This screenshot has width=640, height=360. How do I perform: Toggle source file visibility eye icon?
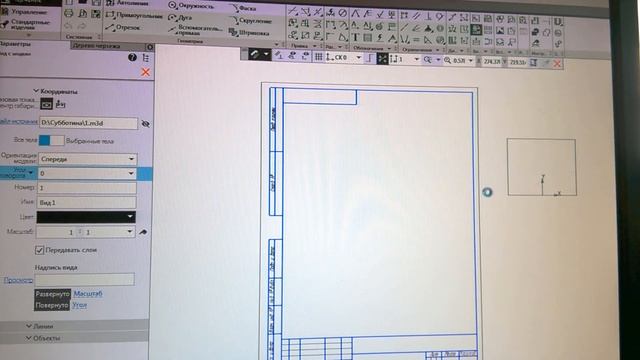pos(145,123)
